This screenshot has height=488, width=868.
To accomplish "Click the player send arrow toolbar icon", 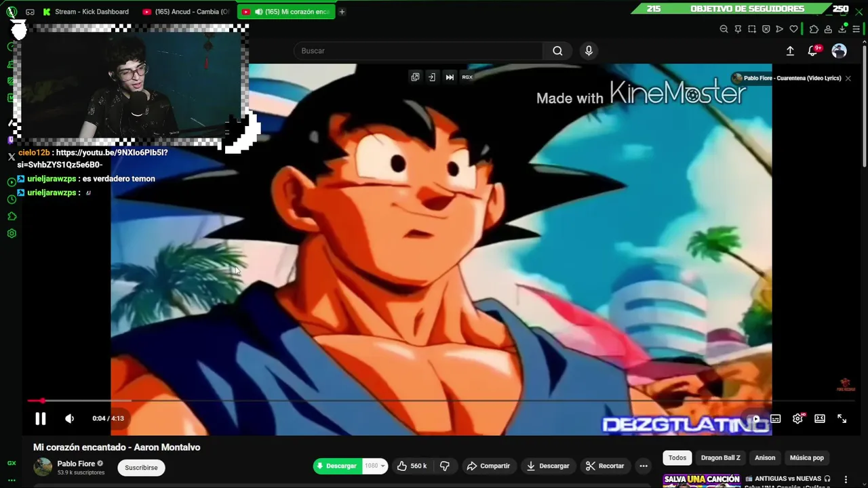I will click(779, 29).
